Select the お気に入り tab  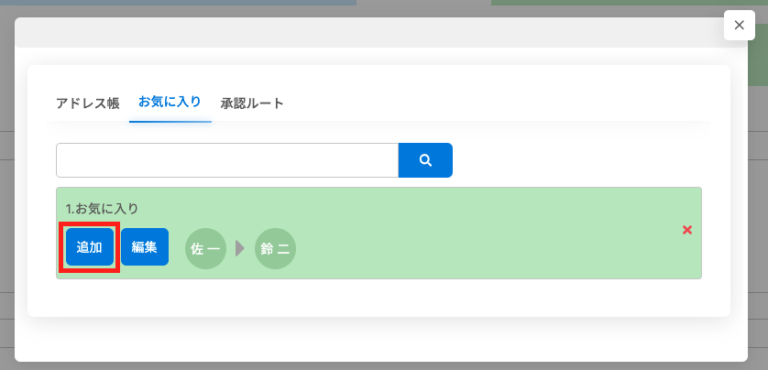pyautogui.click(x=170, y=102)
